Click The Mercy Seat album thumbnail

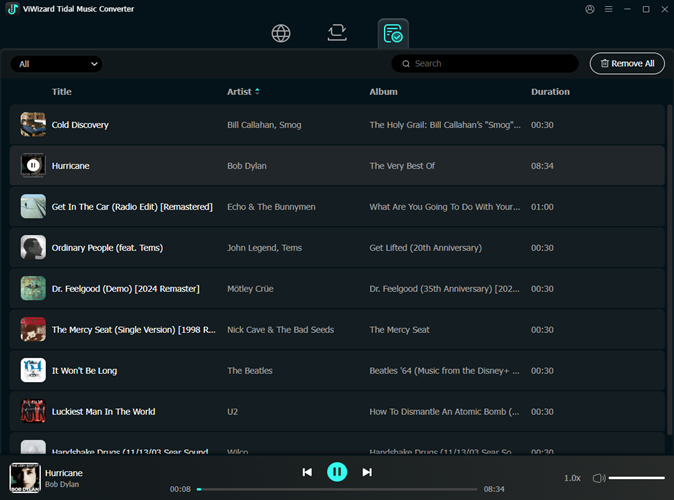[x=33, y=329]
